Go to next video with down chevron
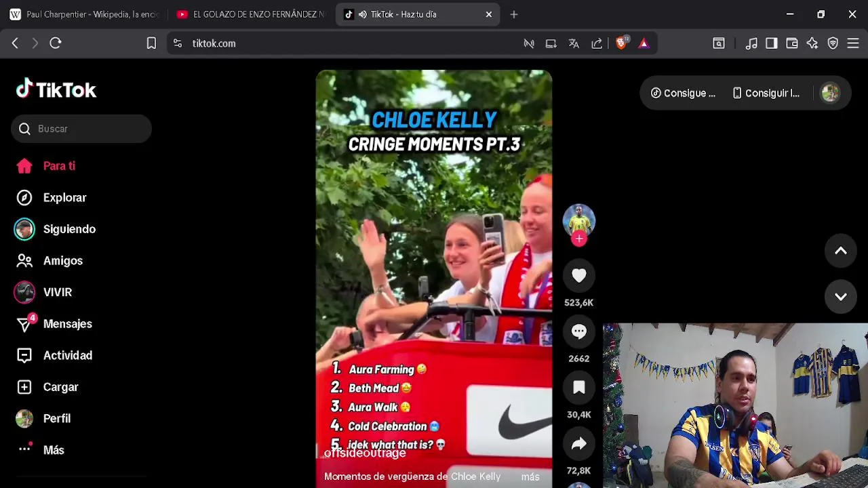 coord(841,297)
